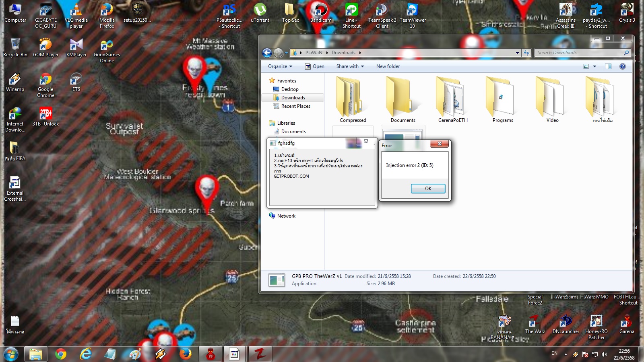Click the PlaWaN breadcrumb segment
This screenshot has height=362, width=644.
[x=314, y=53]
